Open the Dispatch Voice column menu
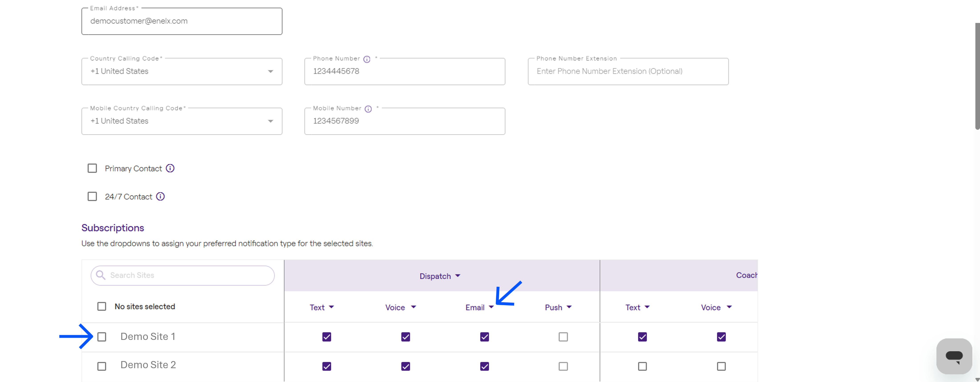 (401, 307)
